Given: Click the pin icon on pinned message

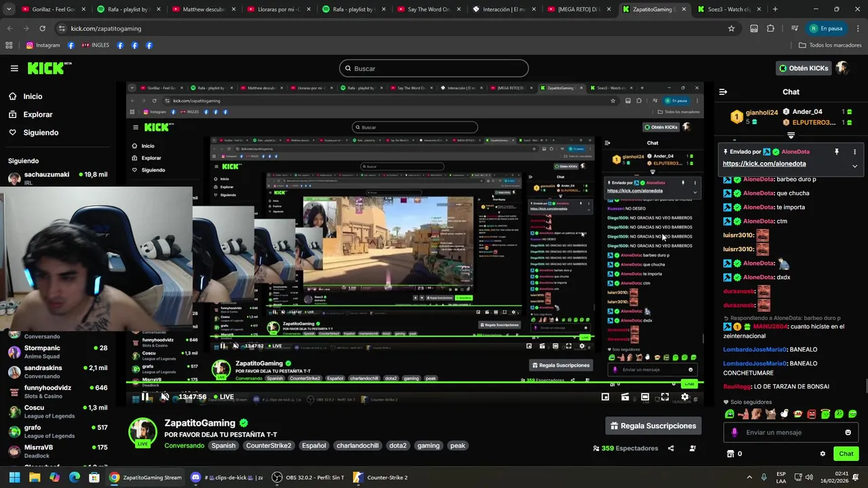Looking at the screenshot, I should click(x=836, y=152).
